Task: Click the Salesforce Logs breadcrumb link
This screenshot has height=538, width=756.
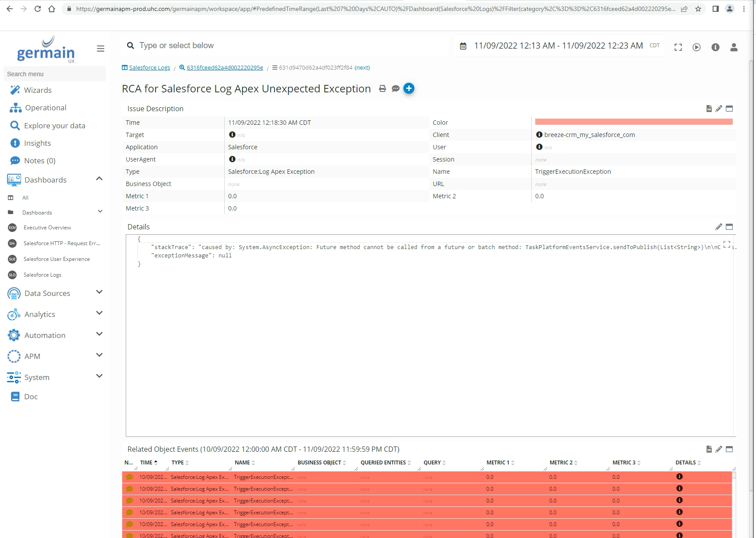Action: [149, 67]
